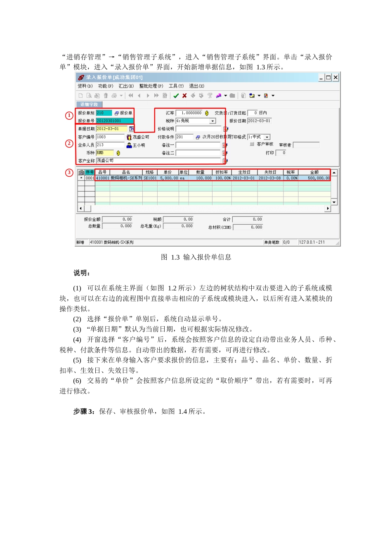Click grid selector icon left of 序号
Viewport: 392px width, 555px height.
click(81, 172)
